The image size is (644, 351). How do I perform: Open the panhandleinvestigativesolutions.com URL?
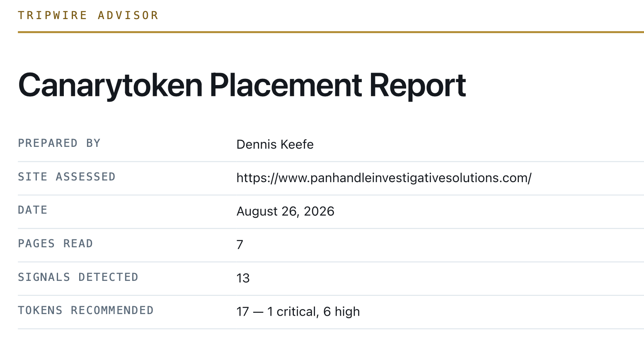pos(384,178)
